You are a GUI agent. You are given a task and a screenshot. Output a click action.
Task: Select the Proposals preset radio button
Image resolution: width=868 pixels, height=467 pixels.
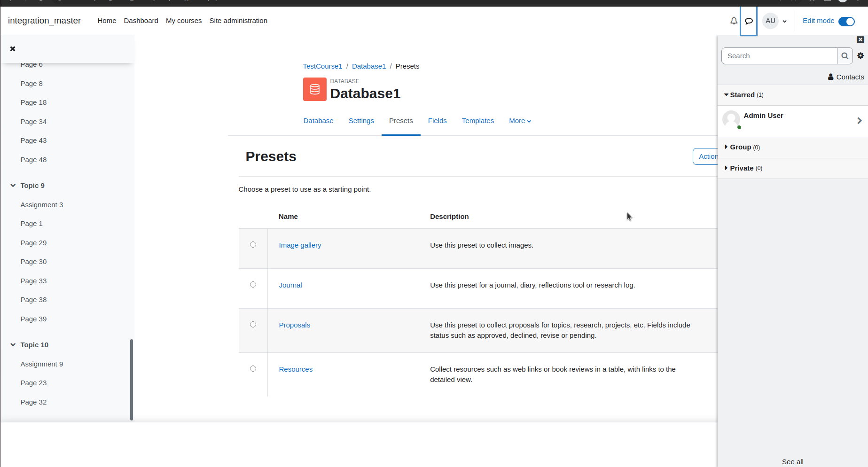pyautogui.click(x=253, y=324)
